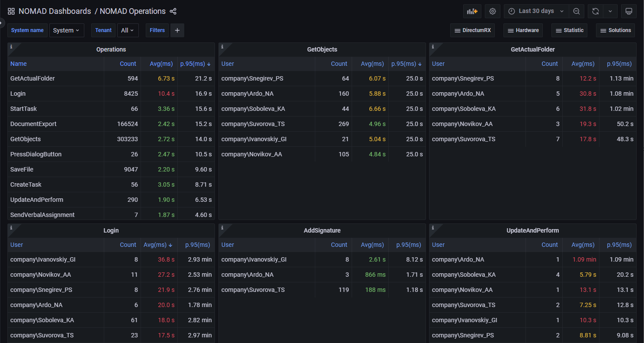
Task: Open dashboard settings gear
Action: pyautogui.click(x=493, y=11)
